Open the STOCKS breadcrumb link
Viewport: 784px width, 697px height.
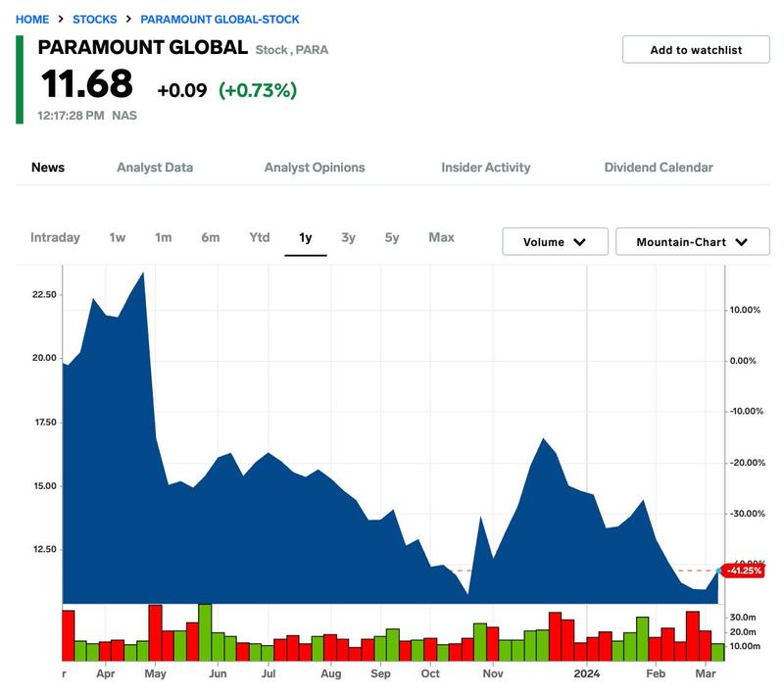(94, 20)
